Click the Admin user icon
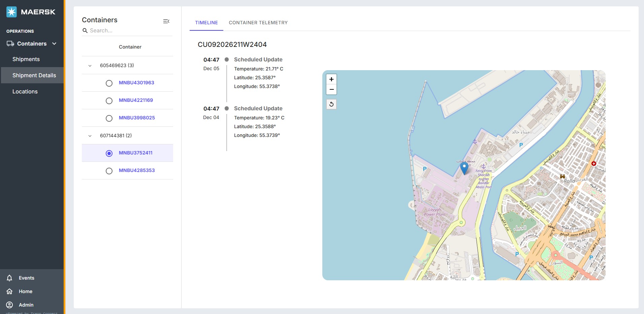Screen dimensions: 644x314 click(x=9, y=305)
